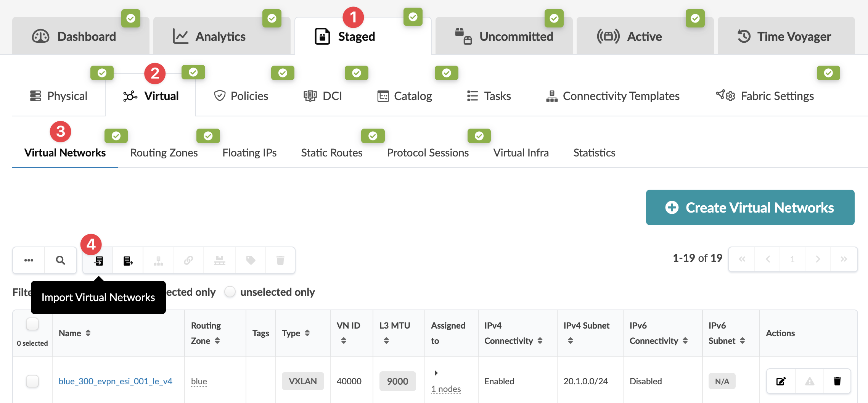Toggle the select-all header checkbox

click(x=32, y=324)
